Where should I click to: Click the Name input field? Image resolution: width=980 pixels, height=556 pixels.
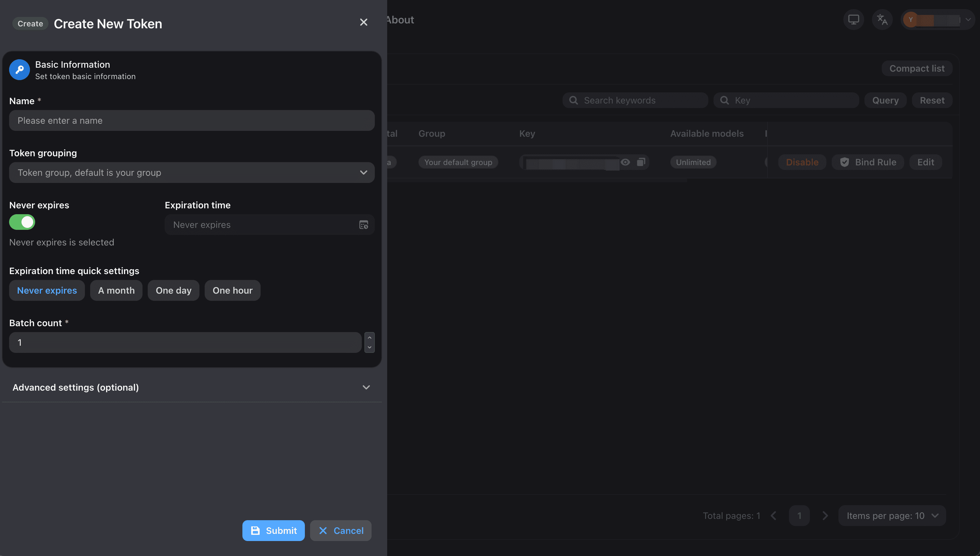point(192,121)
